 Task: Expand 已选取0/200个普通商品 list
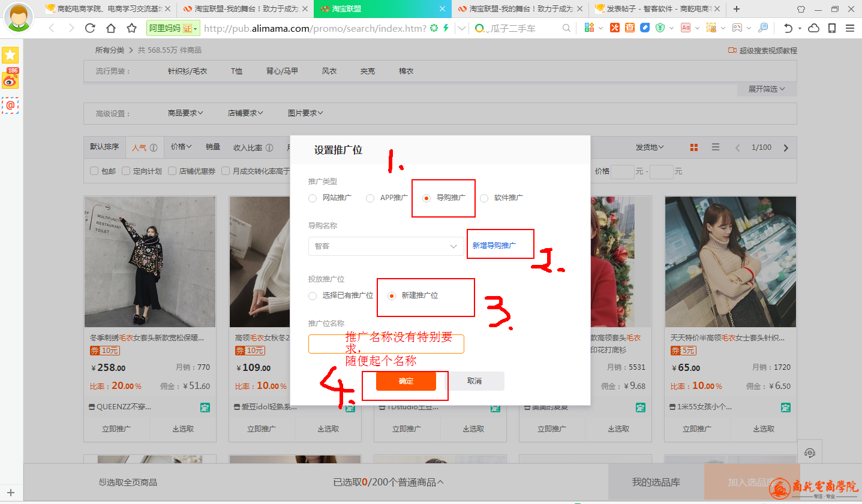point(389,482)
